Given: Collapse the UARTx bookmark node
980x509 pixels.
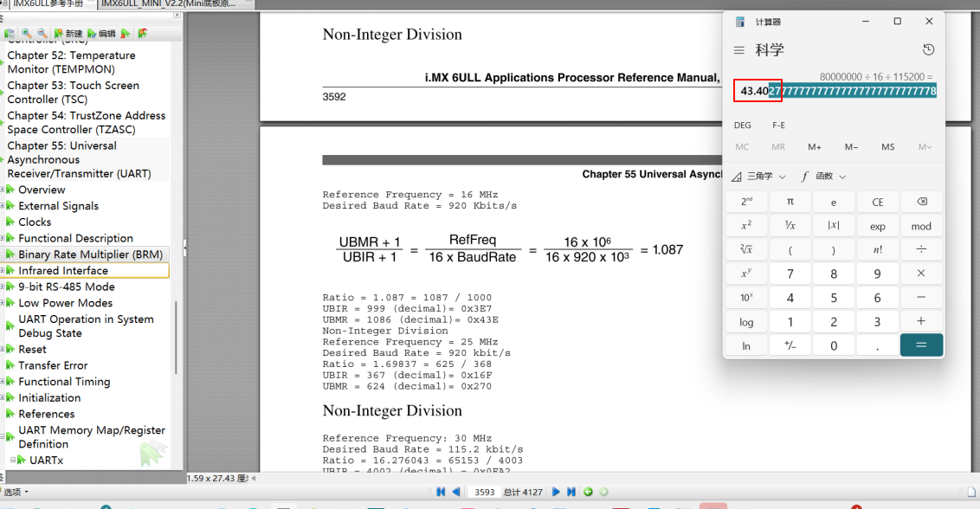Looking at the screenshot, I should click(12, 460).
